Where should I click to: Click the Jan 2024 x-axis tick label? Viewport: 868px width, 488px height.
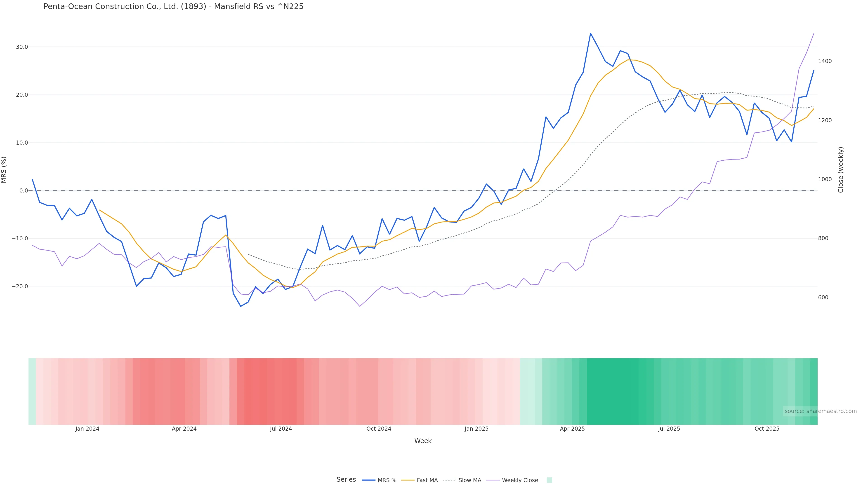pos(87,429)
